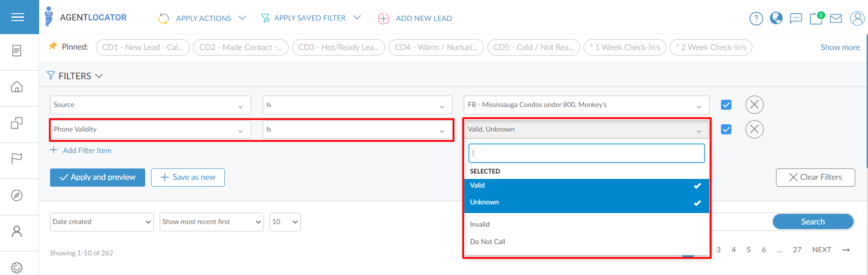Click Add Filter Item

pyautogui.click(x=81, y=150)
